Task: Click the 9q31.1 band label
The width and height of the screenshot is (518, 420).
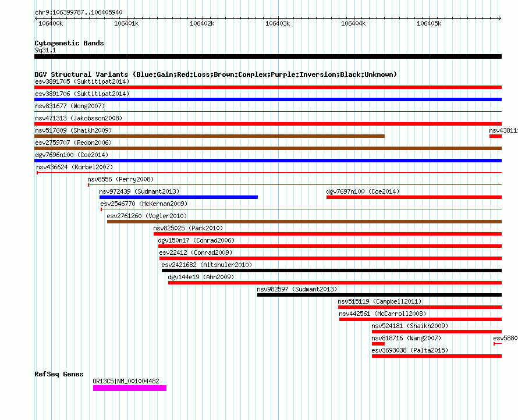Action: click(x=45, y=50)
